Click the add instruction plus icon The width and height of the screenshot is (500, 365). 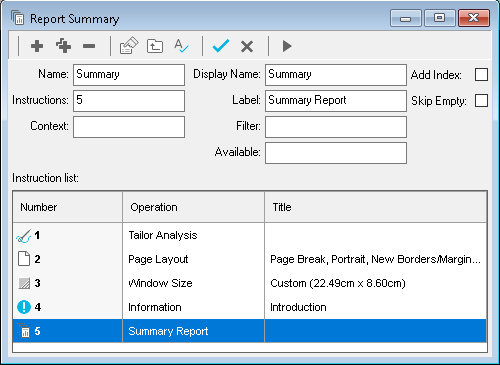(x=37, y=46)
